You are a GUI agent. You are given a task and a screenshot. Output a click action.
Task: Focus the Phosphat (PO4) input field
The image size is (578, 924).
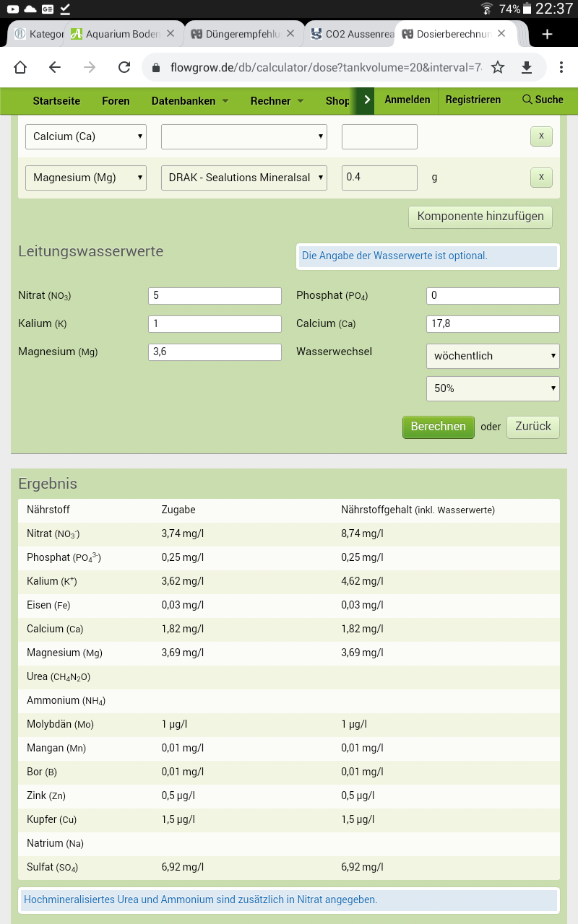point(493,296)
